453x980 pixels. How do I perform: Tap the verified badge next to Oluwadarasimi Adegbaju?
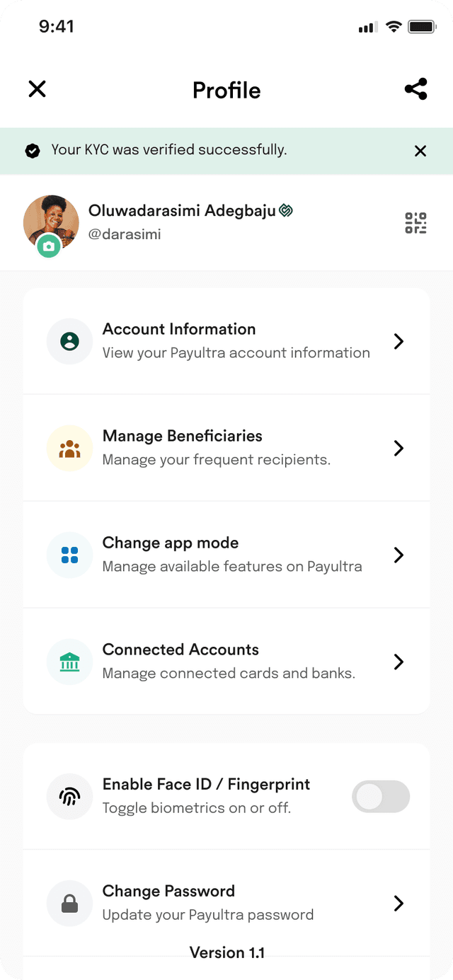(285, 211)
